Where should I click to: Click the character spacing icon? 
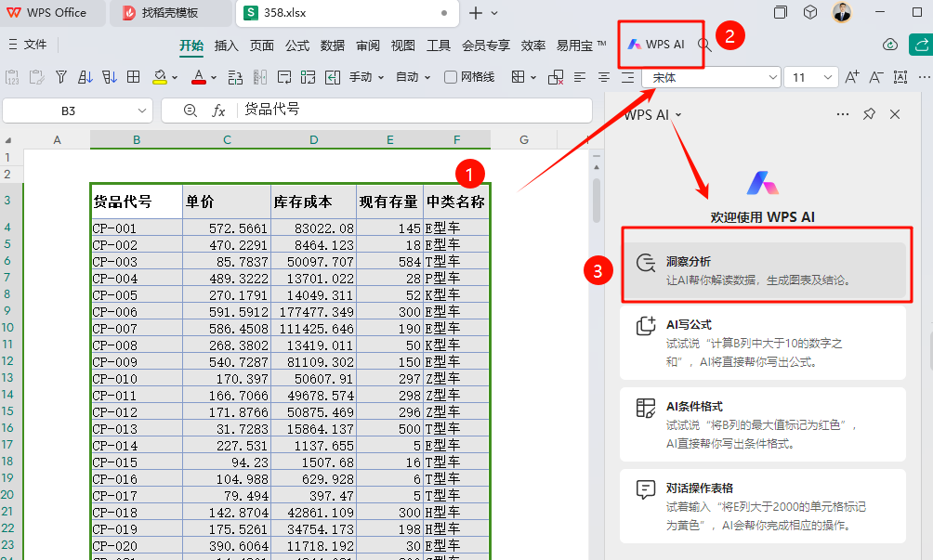900,77
